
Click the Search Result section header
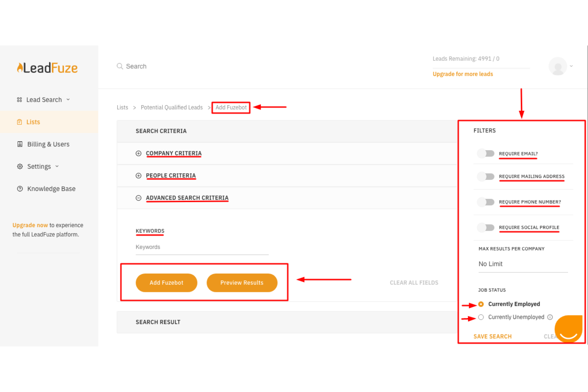[x=286, y=322]
